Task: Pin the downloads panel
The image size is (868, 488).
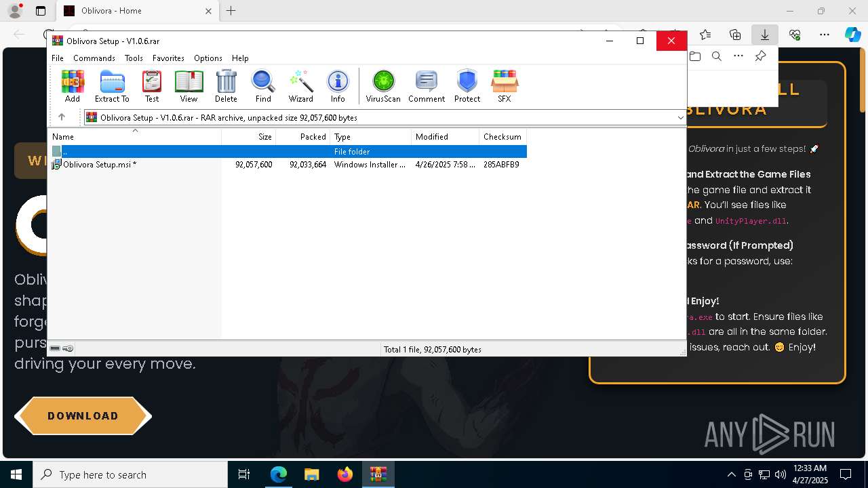Action: coord(760,56)
